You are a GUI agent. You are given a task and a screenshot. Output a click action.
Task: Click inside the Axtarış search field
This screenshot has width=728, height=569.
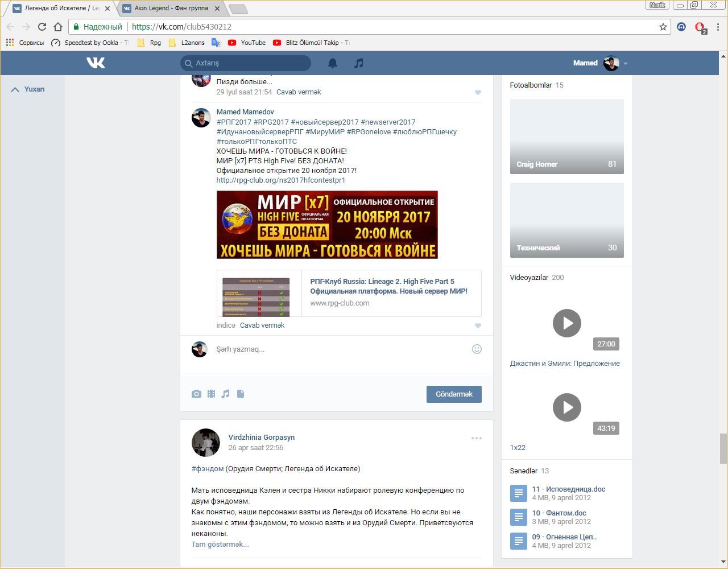point(246,63)
